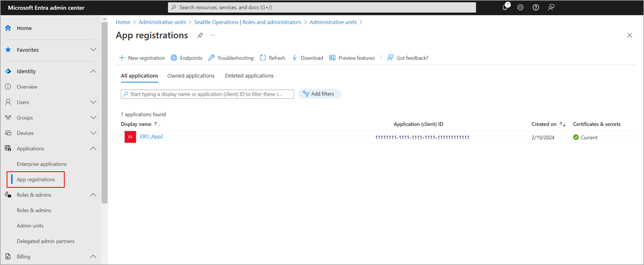
Task: Collapse the Applications section chevron
Action: tap(93, 148)
